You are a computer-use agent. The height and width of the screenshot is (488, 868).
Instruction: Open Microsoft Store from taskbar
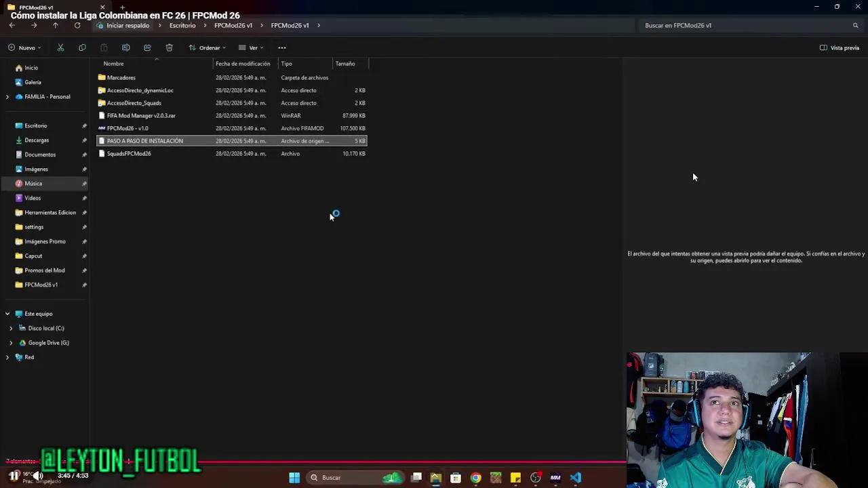456,478
